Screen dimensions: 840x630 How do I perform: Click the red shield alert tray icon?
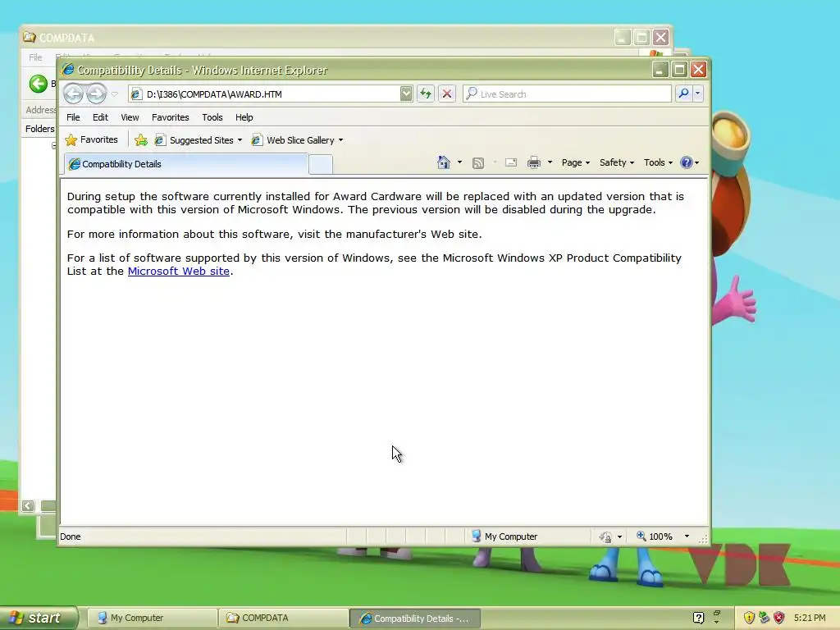pyautogui.click(x=779, y=618)
